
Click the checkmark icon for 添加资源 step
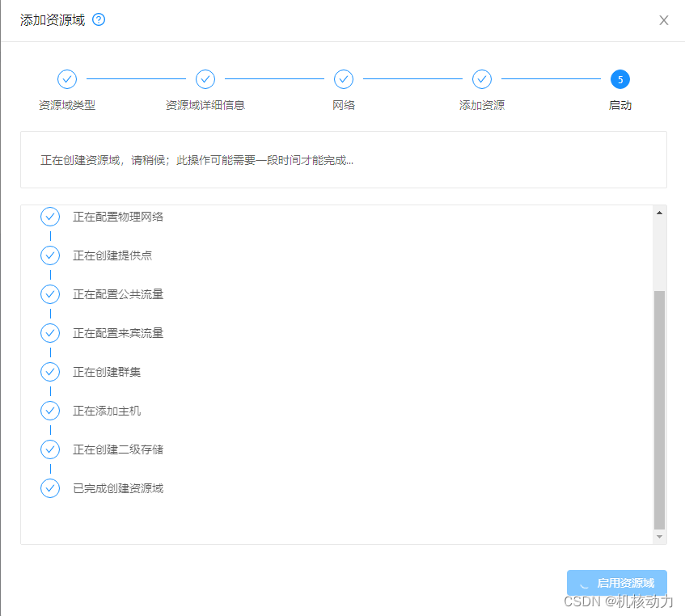pos(482,79)
